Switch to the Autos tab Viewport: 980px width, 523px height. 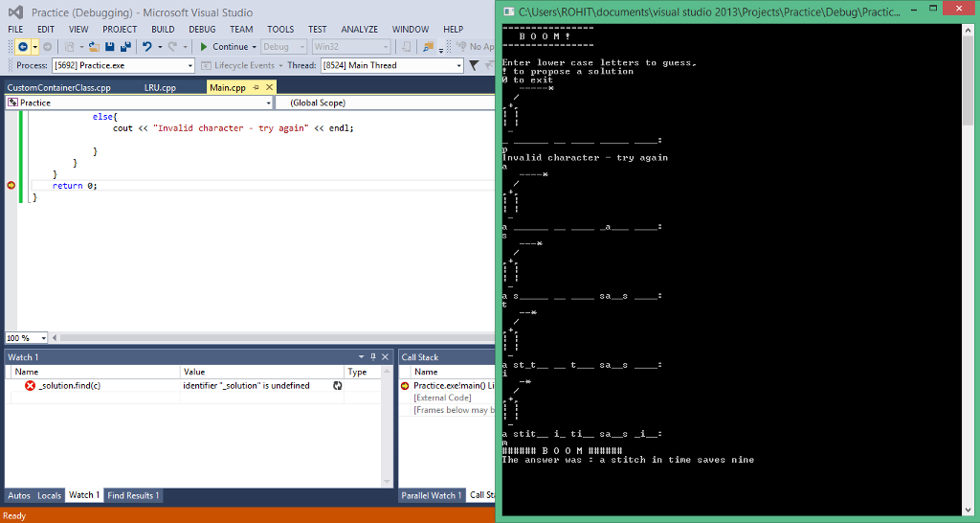(x=19, y=495)
